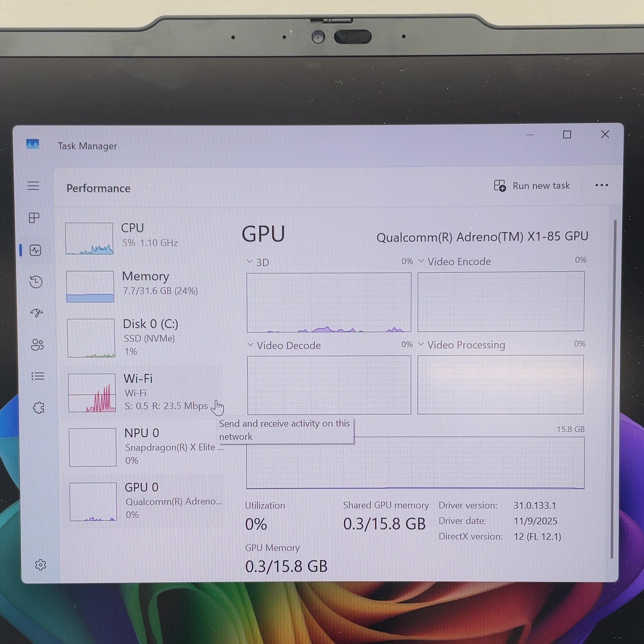Screen dimensions: 644x644
Task: Open the App history page icon
Action: [x=36, y=282]
